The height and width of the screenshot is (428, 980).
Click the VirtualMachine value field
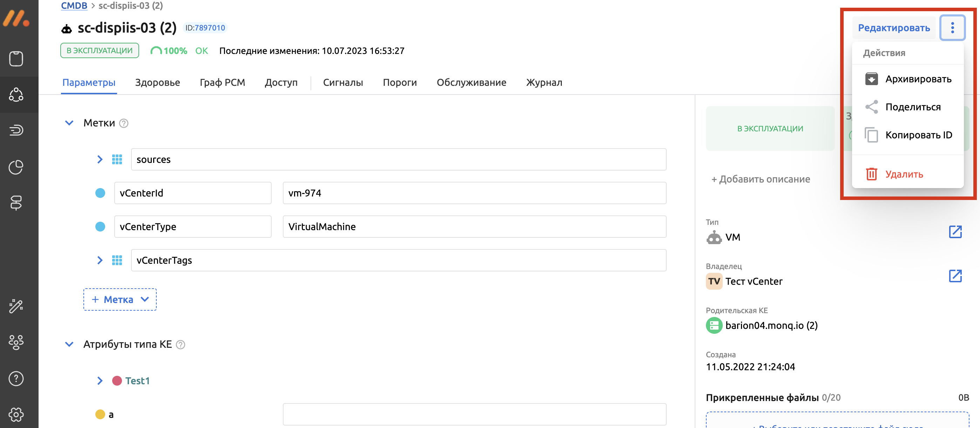tap(475, 227)
